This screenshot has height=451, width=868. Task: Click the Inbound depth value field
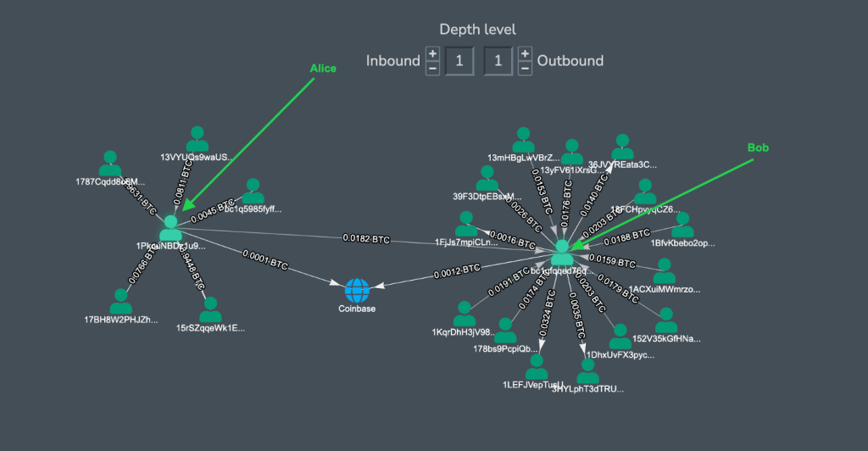coord(459,61)
